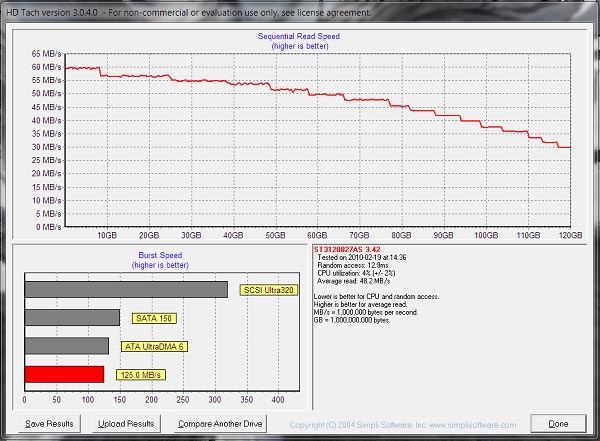Click the CPU utilization: 4% line
The image size is (600, 441).
coord(356,273)
